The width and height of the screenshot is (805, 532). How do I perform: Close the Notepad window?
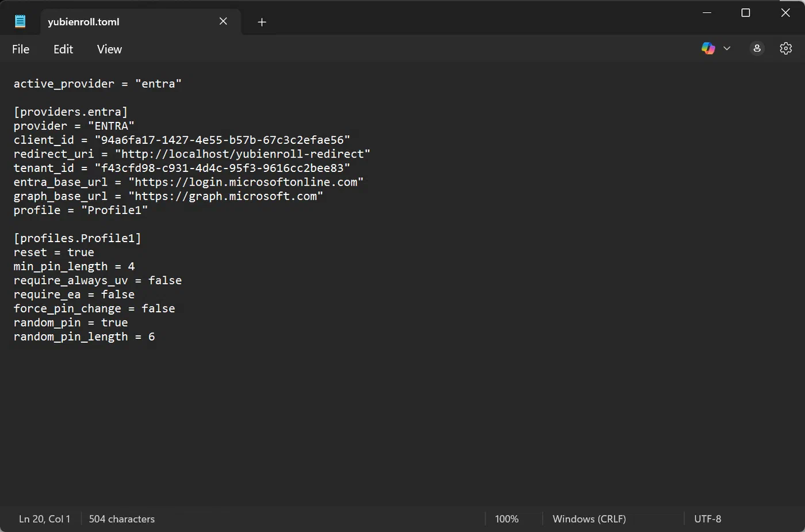785,13
